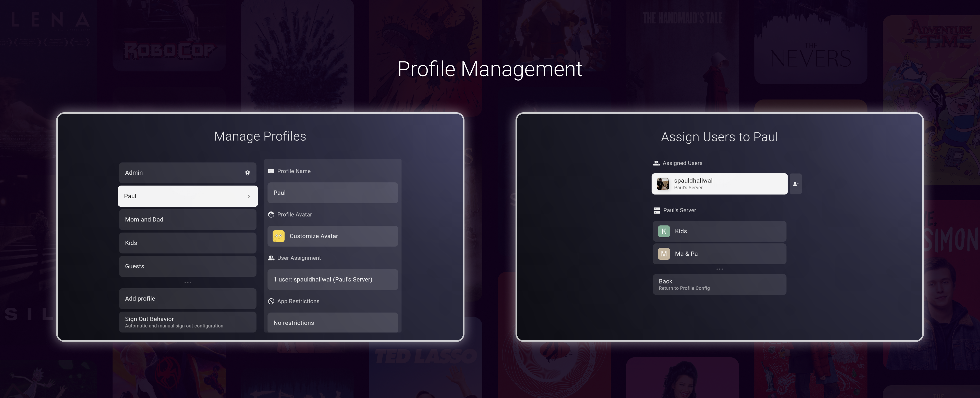This screenshot has height=398, width=980.
Task: Click the Assigned Users label
Action: [682, 163]
